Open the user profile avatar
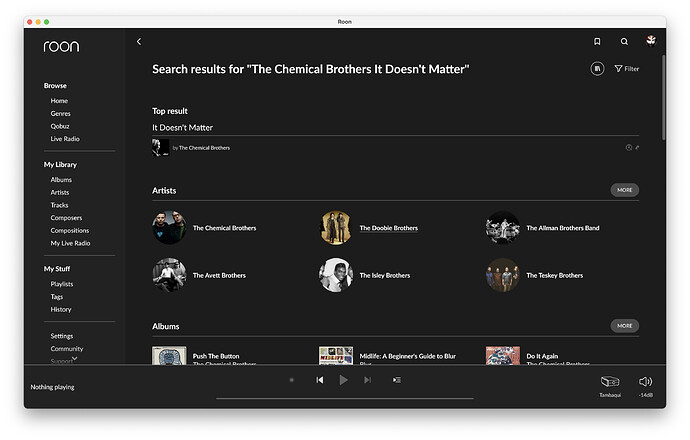The width and height of the screenshot is (690, 440). (x=651, y=41)
